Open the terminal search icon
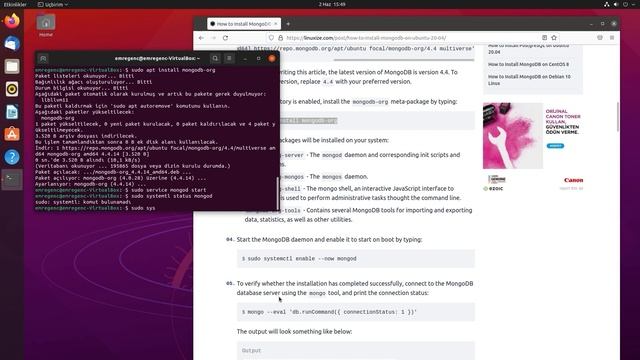The height and width of the screenshot is (360, 640). [x=215, y=58]
